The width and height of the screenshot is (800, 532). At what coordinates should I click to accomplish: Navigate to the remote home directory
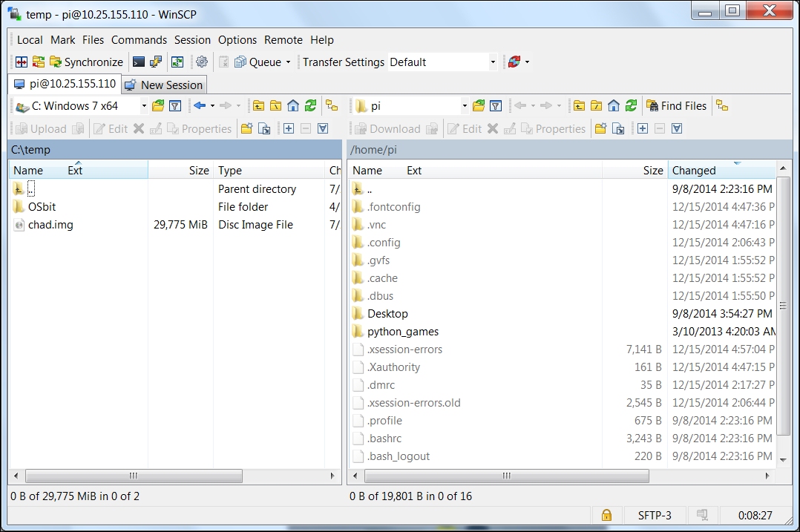(614, 105)
